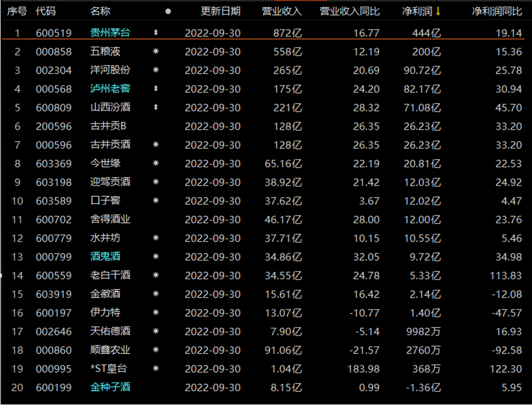Screen dimensions: 532x405
Task: Click the 营业收入同比 column header
Action: coord(350,11)
